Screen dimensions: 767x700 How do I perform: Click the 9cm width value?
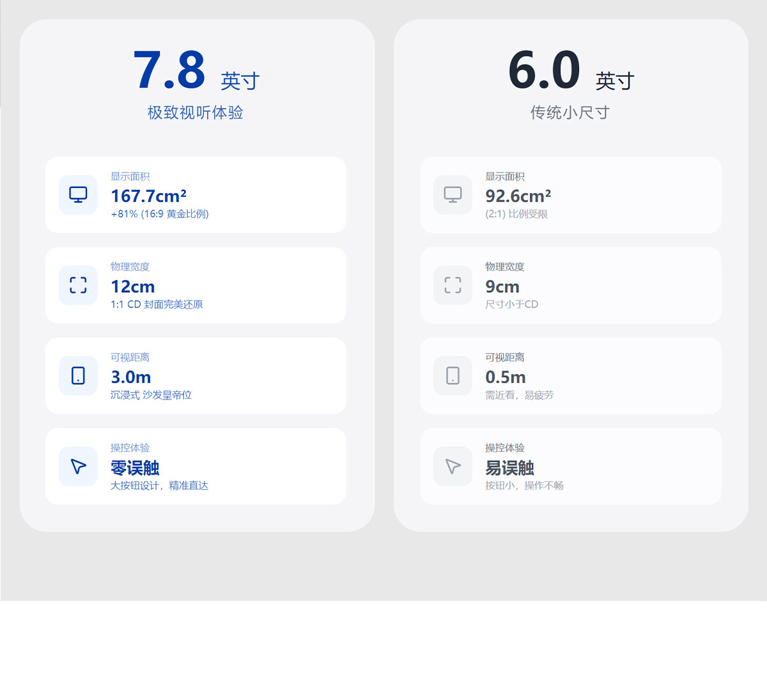[502, 286]
